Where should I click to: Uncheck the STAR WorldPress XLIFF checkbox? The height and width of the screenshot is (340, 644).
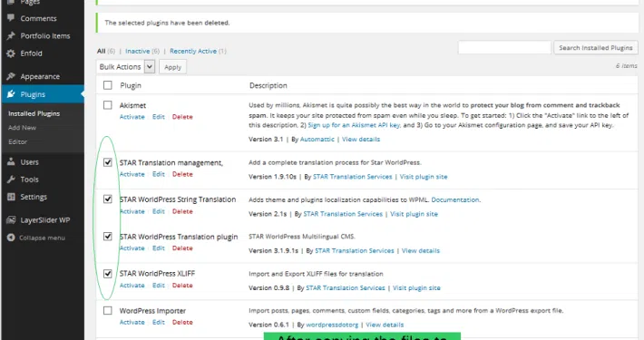tap(108, 274)
